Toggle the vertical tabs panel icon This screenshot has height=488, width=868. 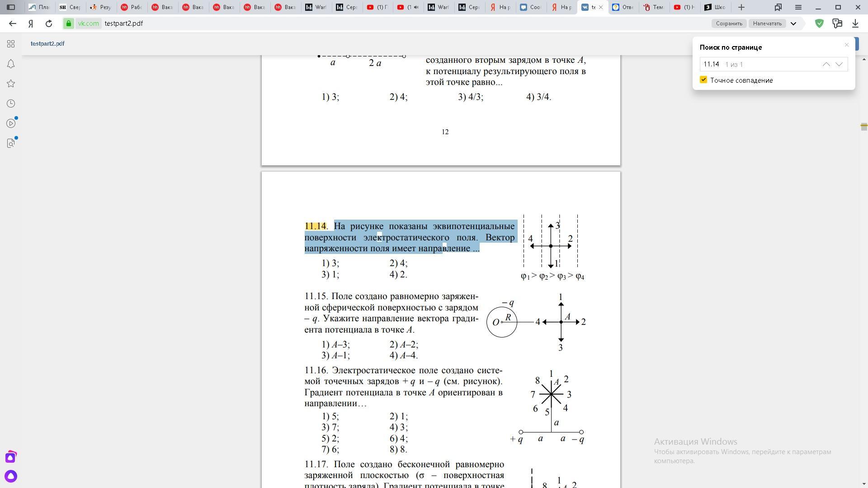11,7
